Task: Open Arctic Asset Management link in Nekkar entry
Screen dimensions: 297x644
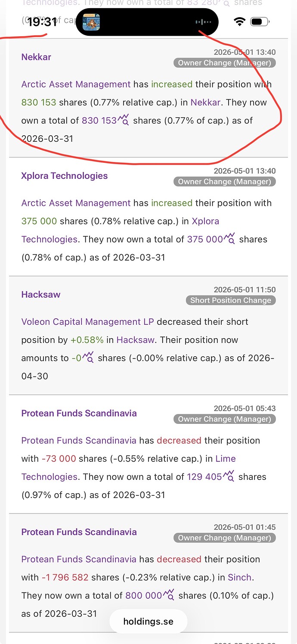Action: [x=76, y=84]
